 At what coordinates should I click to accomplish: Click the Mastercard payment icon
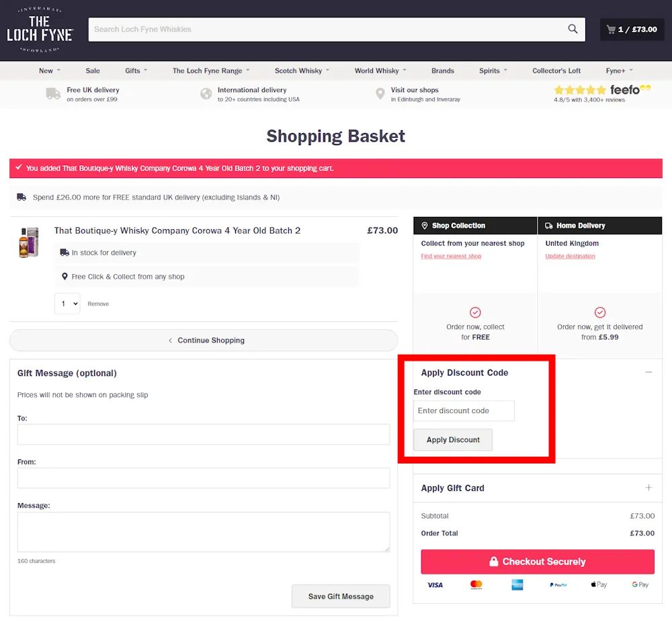pos(476,584)
